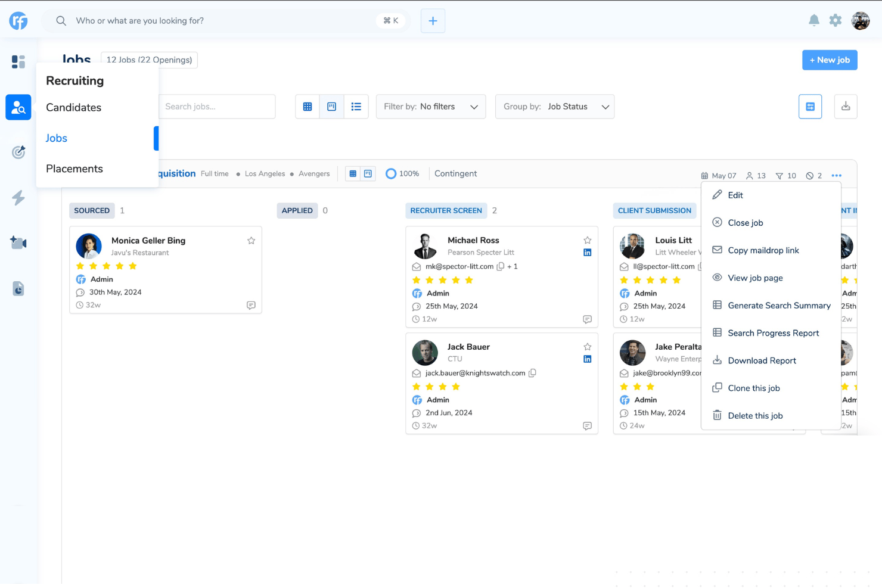Screen dimensions: 882x588
Task: Focus the Search jobs input
Action: pyautogui.click(x=217, y=107)
